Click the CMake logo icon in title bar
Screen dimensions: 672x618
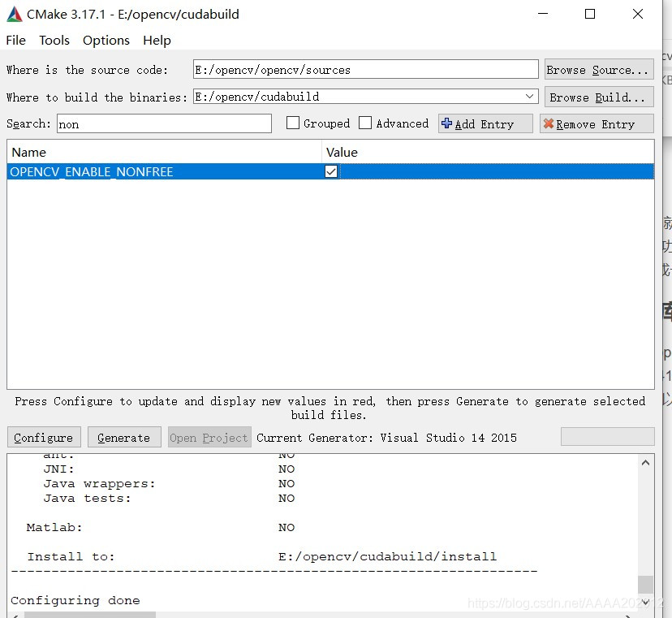pos(14,14)
